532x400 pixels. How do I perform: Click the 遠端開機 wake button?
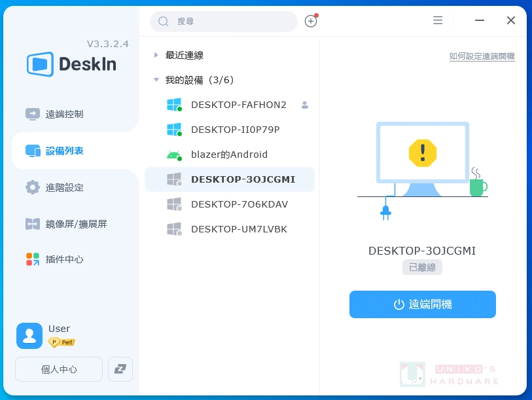(x=422, y=304)
